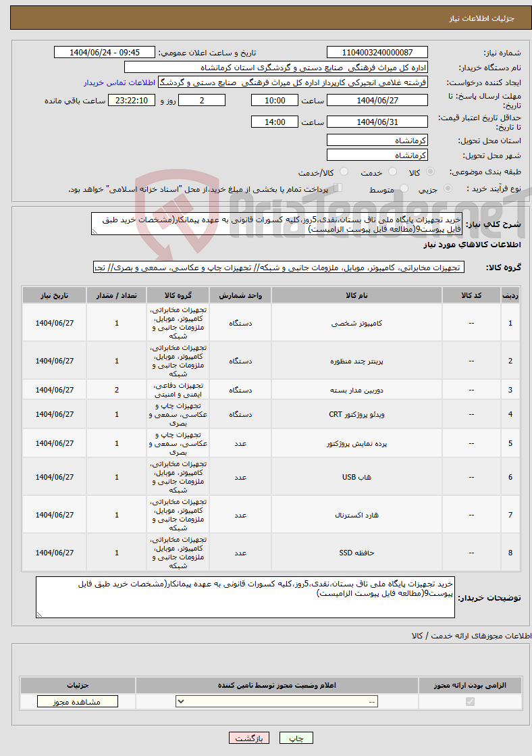Click the price validity date 1404/06/31 field

coord(377,122)
